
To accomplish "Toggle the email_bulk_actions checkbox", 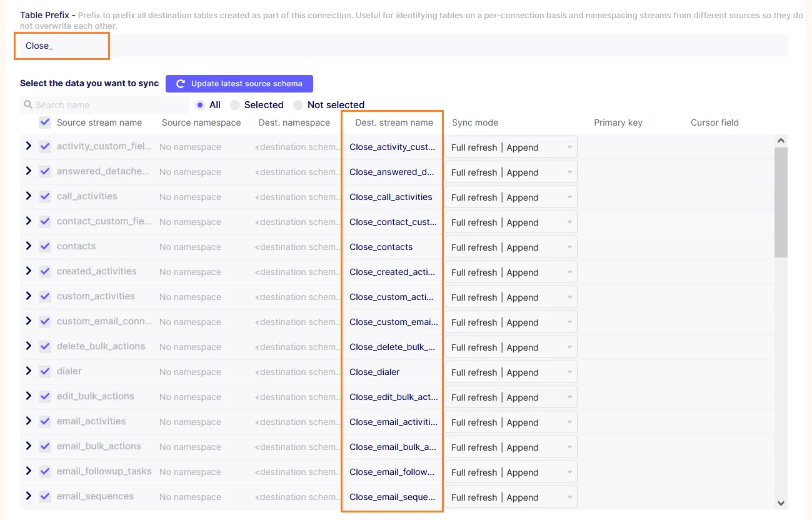I will tap(45, 446).
